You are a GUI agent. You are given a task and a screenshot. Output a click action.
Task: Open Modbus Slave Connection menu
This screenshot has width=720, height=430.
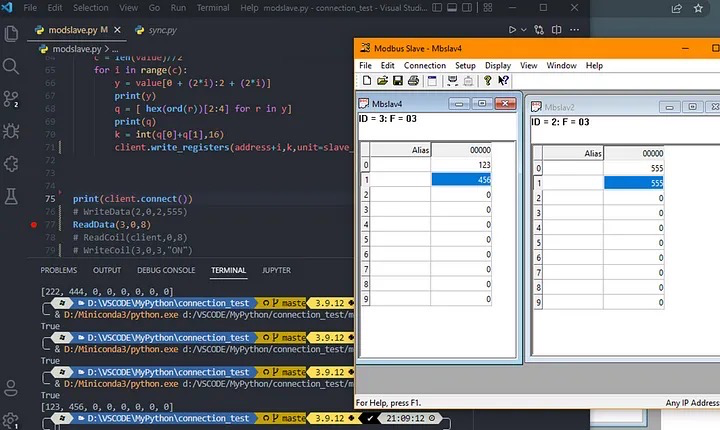(425, 66)
